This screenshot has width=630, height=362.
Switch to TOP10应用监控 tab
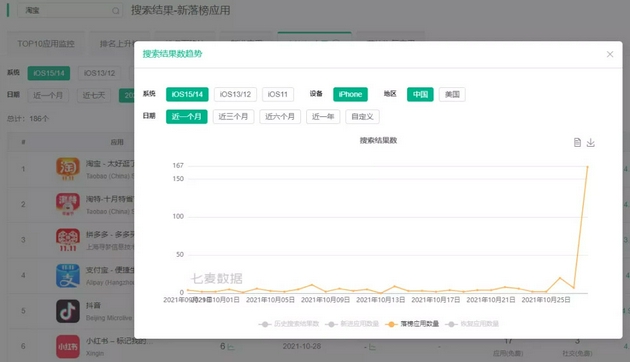(46, 44)
